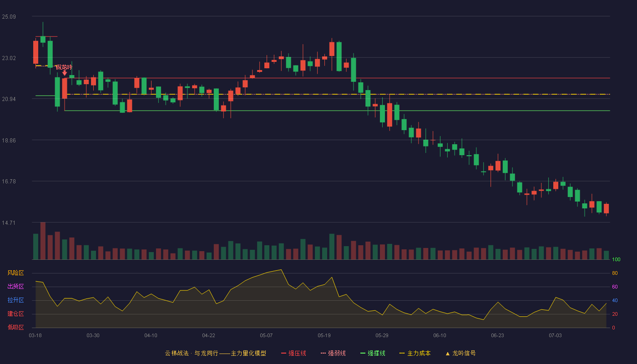This screenshot has width=637, height=364.
Task: Click the 06-10 date label
Action: coord(440,335)
